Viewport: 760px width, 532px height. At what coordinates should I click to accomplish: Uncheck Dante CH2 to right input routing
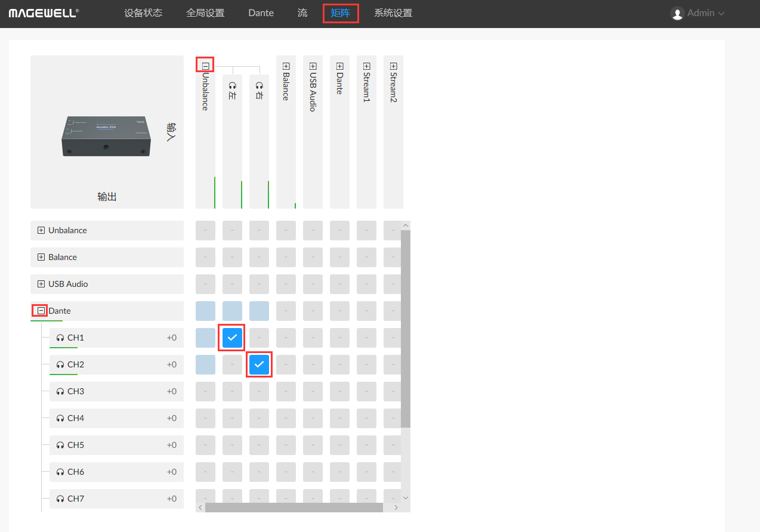point(259,364)
